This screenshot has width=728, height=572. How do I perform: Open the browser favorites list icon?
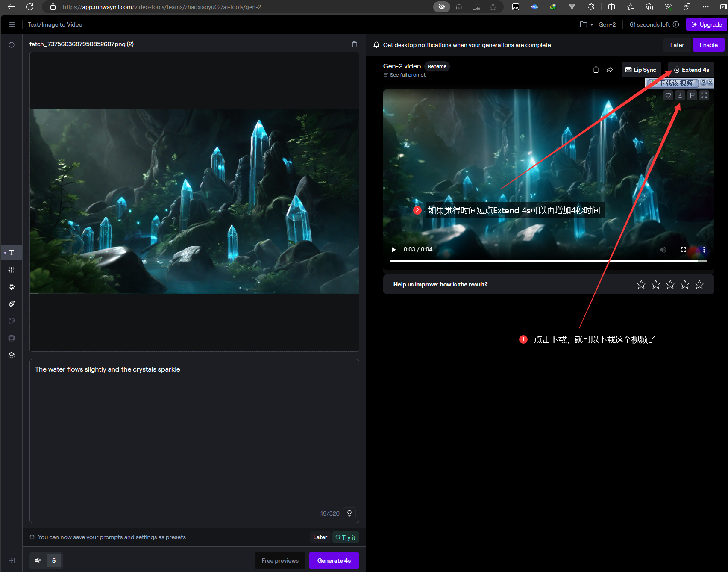tap(631, 7)
